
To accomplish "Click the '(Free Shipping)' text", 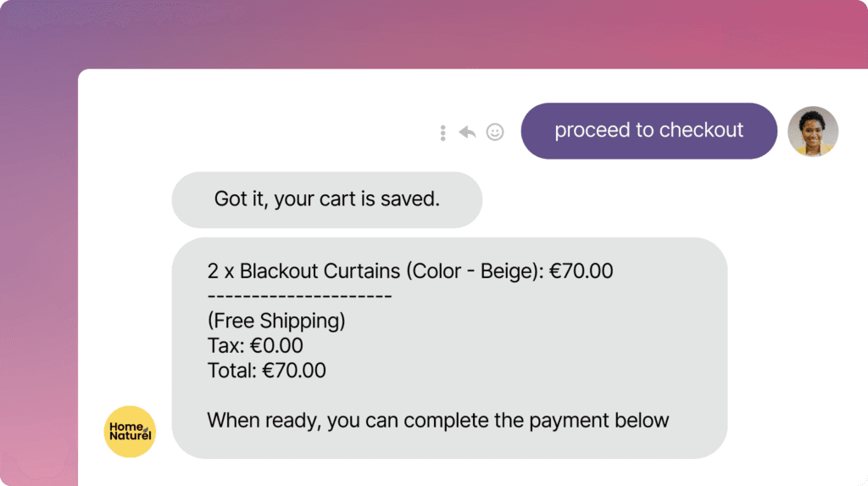I will coord(276,321).
